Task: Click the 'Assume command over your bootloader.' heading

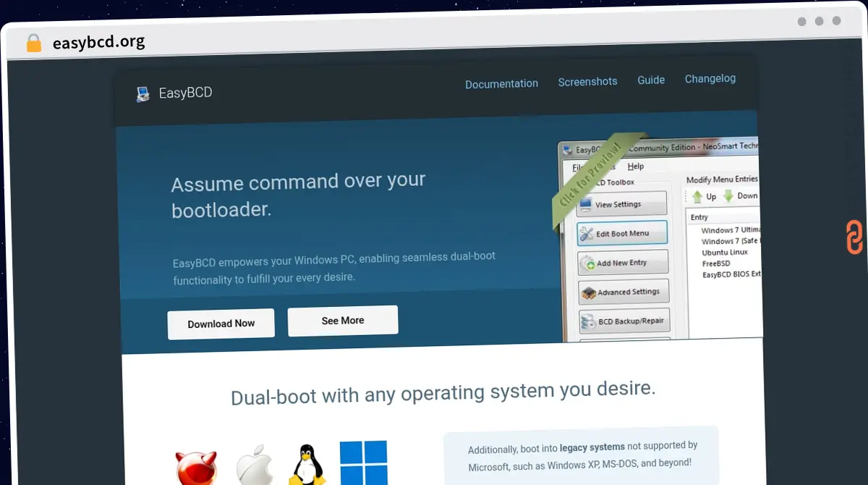Action: coord(298,195)
